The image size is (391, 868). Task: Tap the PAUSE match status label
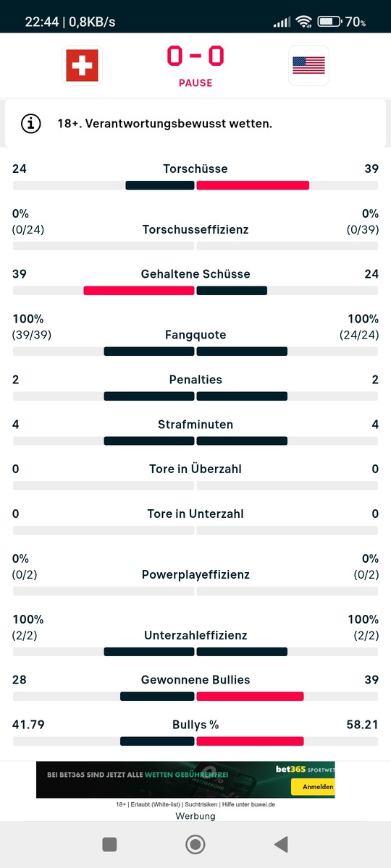click(195, 82)
